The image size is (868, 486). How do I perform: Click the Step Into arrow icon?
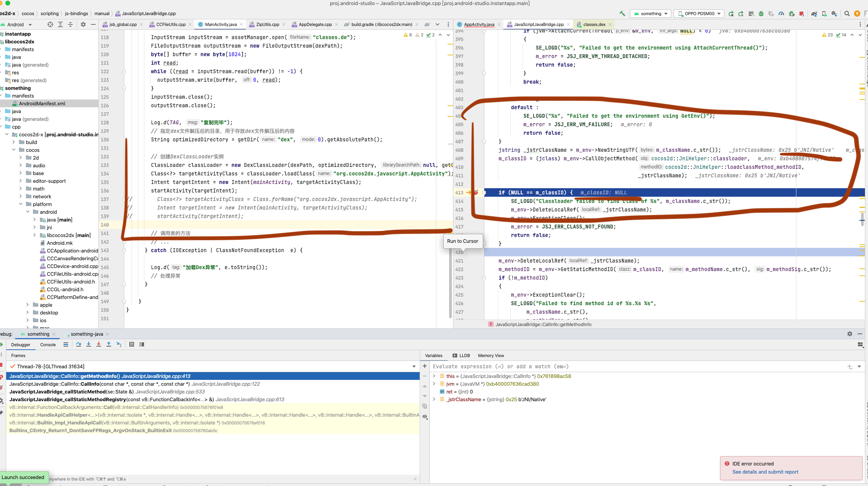point(89,344)
